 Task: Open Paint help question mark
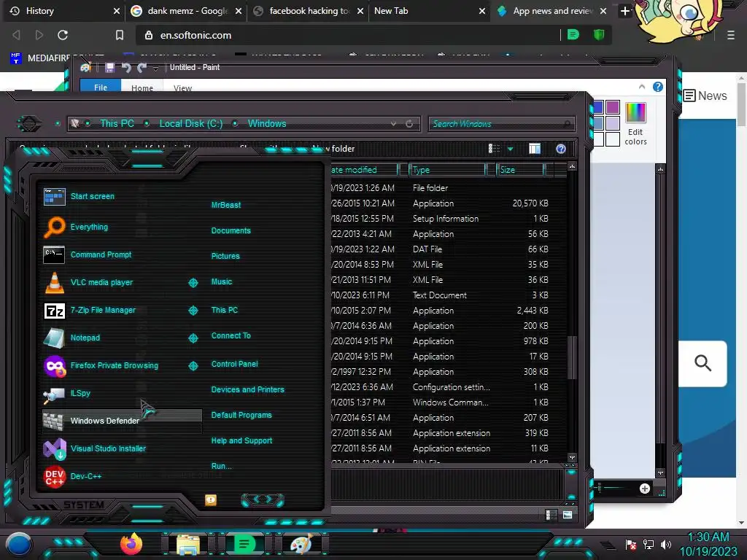tap(658, 87)
